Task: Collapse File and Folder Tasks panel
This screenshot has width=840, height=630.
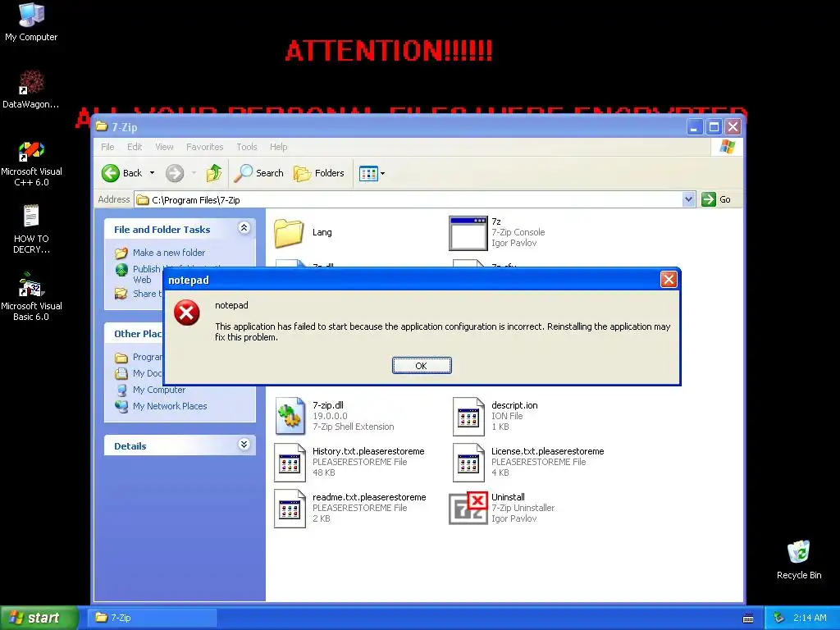Action: (244, 228)
